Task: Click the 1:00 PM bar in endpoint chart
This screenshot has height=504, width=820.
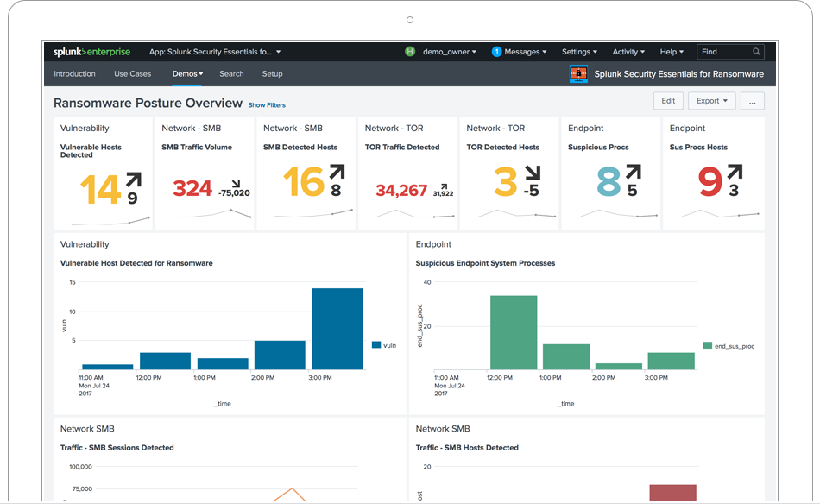Action: tap(566, 356)
